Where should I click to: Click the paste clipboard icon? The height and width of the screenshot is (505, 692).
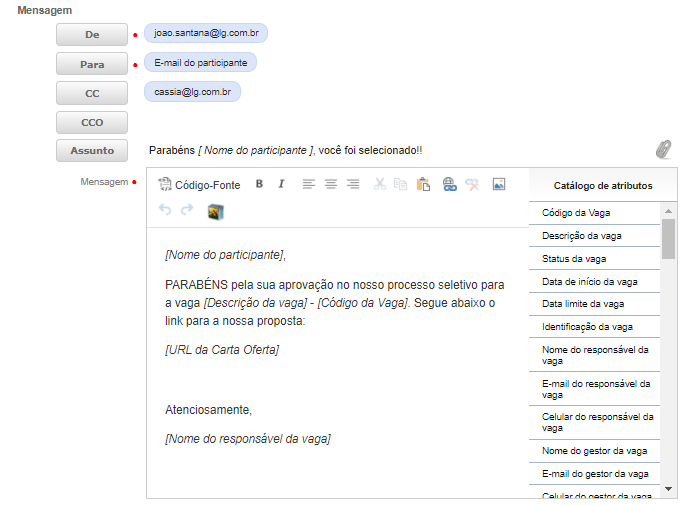click(423, 184)
